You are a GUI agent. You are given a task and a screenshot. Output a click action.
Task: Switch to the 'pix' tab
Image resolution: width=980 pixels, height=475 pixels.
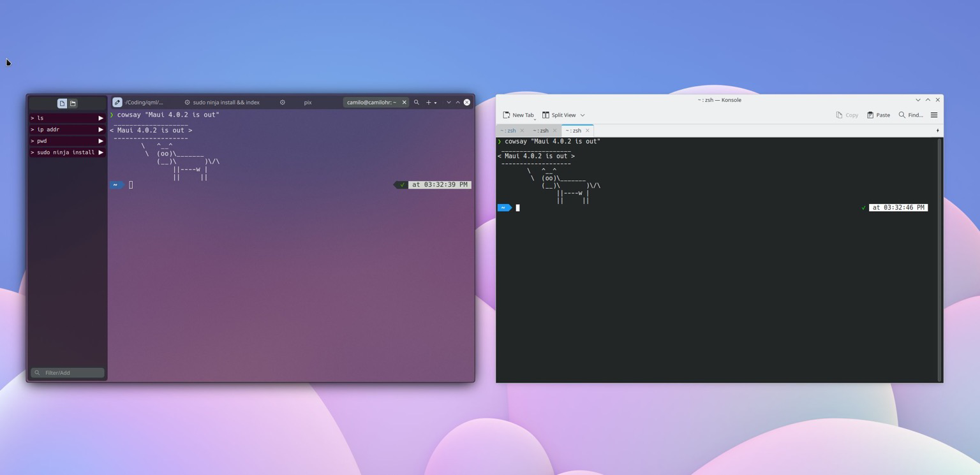pyautogui.click(x=308, y=102)
